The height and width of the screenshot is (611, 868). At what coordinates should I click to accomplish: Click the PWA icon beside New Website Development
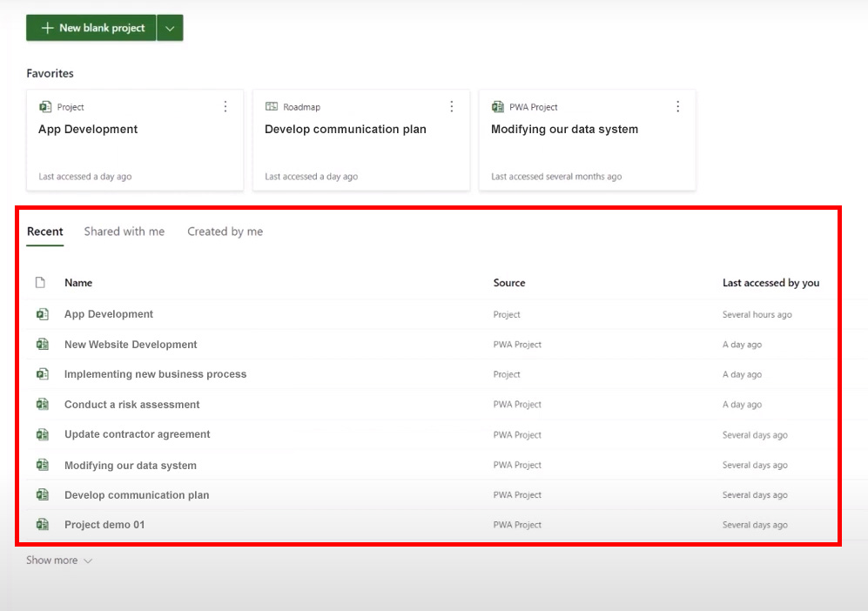(42, 345)
